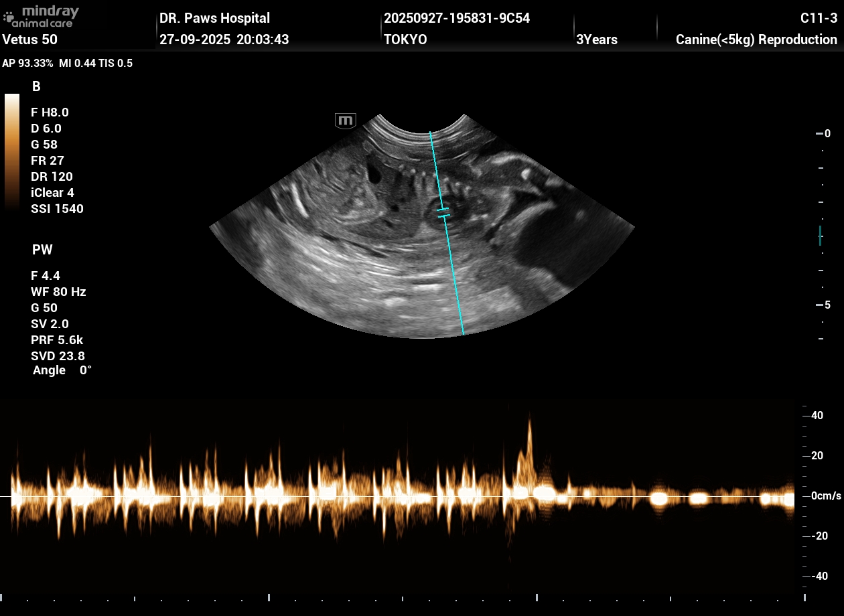The image size is (844, 616).
Task: Select the PW mode label
Action: (42, 250)
